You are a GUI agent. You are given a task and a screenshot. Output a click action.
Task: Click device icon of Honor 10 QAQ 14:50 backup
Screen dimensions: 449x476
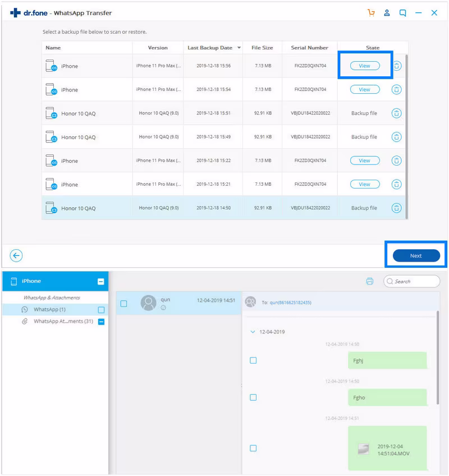[x=51, y=208]
